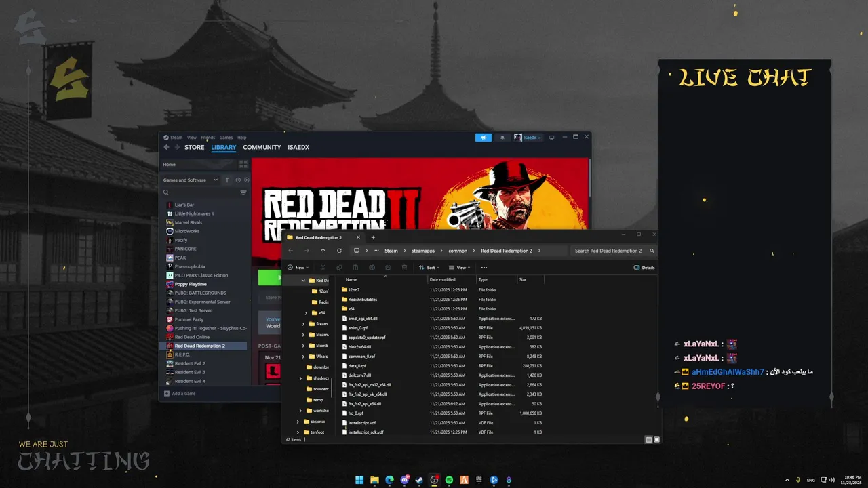Screen dimensions: 868x488
Task: Click Windows Start button
Action: [x=359, y=480]
